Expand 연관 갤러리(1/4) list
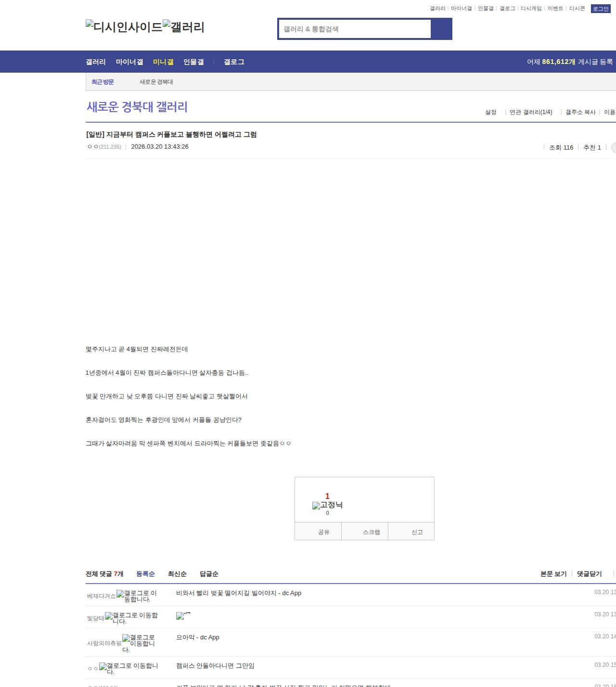This screenshot has height=687, width=616. tap(531, 112)
